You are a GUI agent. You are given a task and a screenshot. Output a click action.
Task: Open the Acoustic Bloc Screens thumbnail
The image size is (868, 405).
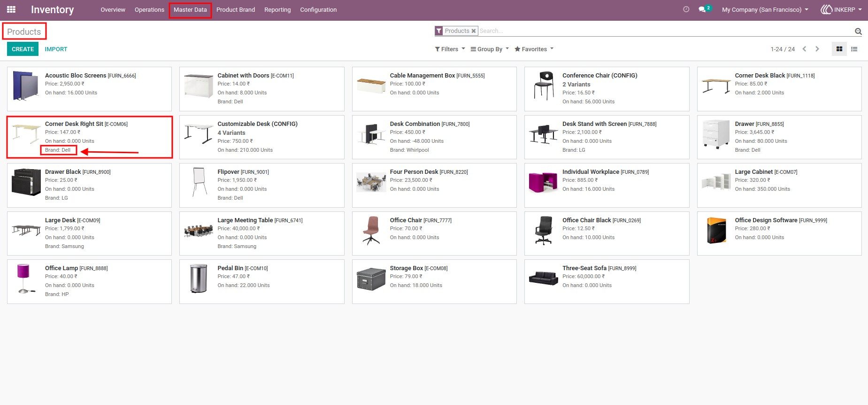(26, 86)
